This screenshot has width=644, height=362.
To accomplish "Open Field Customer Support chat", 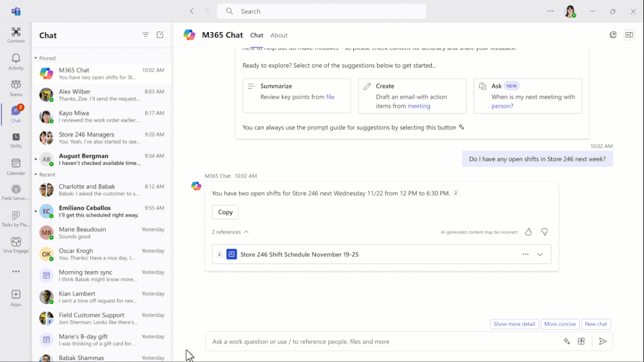I will click(x=102, y=318).
